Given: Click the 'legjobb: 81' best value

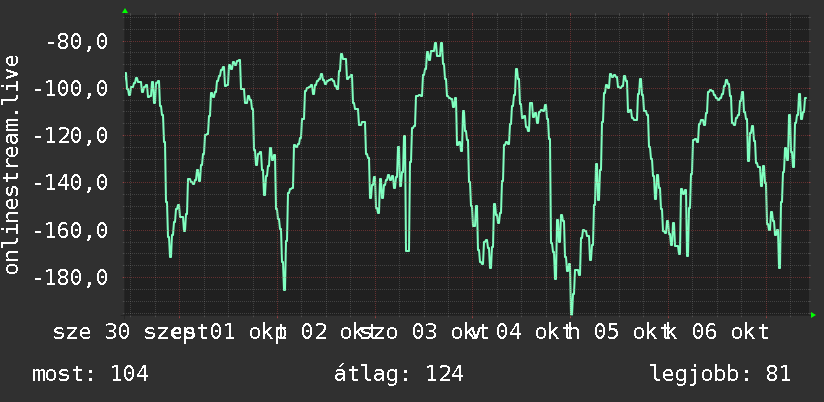Looking at the screenshot, I should 720,374.
